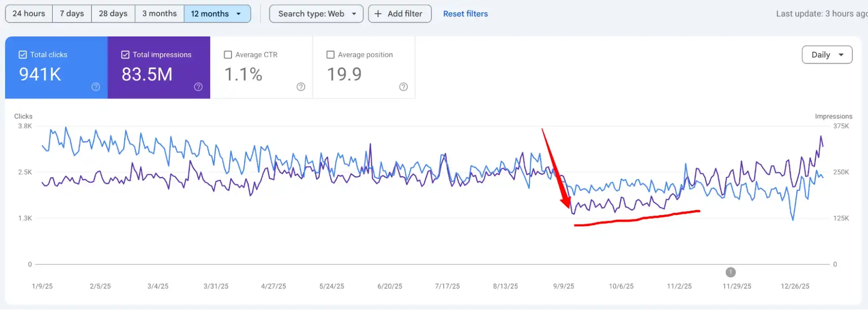This screenshot has height=310, width=868.
Task: Switch to the 7 days view
Action: point(72,13)
